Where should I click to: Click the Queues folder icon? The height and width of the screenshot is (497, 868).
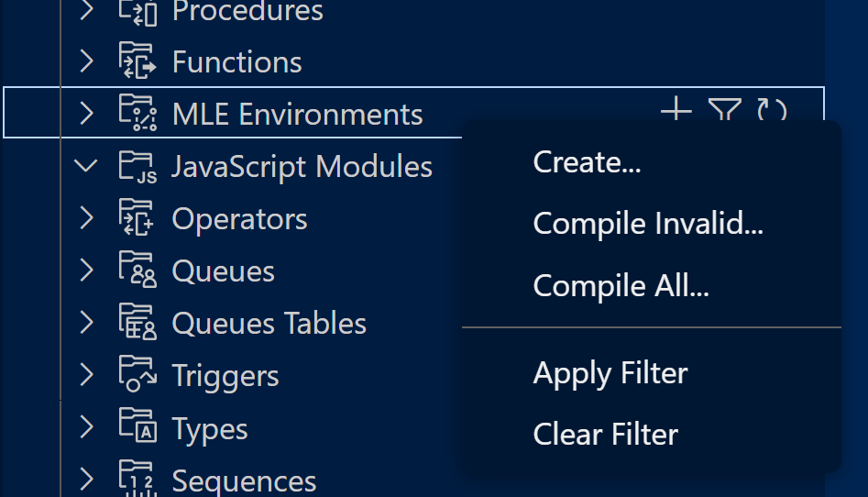coord(137,271)
